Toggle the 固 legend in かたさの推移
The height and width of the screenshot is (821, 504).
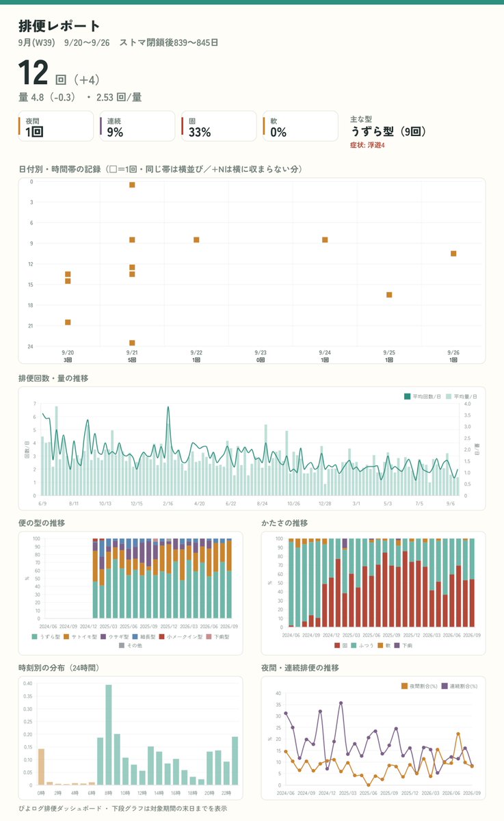click(341, 645)
